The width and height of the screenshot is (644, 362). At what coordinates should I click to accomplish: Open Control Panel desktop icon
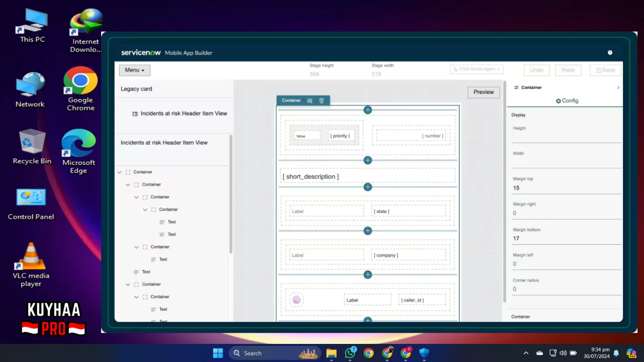coord(31,204)
